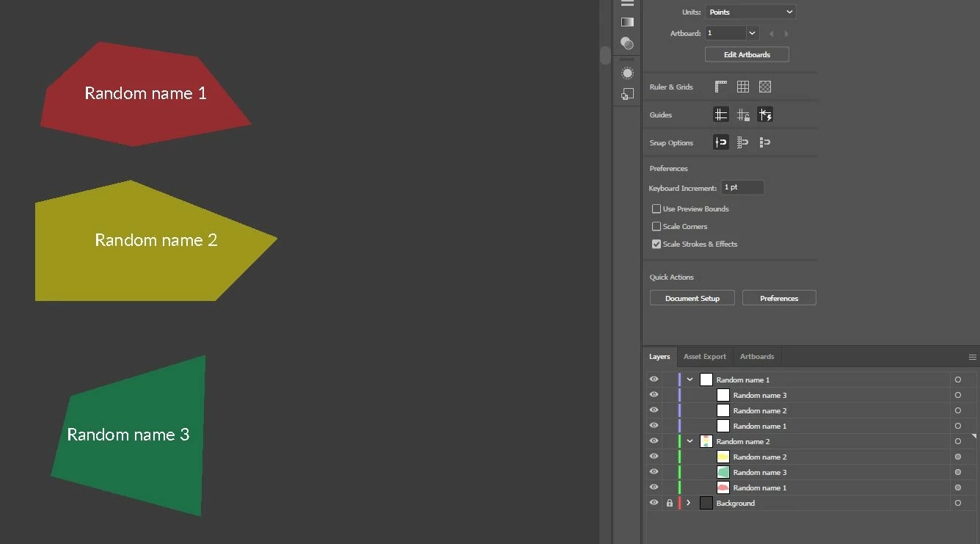This screenshot has width=980, height=544.
Task: Hide the top-level Random name 1 layer
Action: [654, 380]
